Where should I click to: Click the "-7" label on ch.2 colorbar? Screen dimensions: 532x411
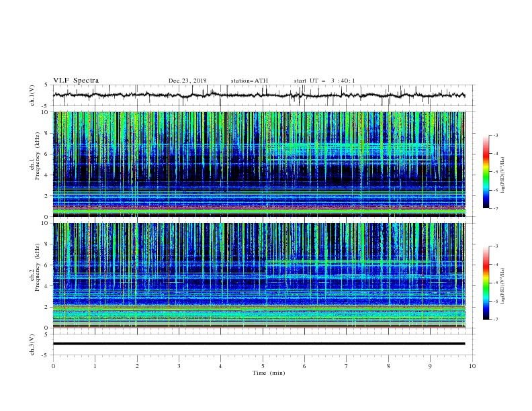[495, 319]
